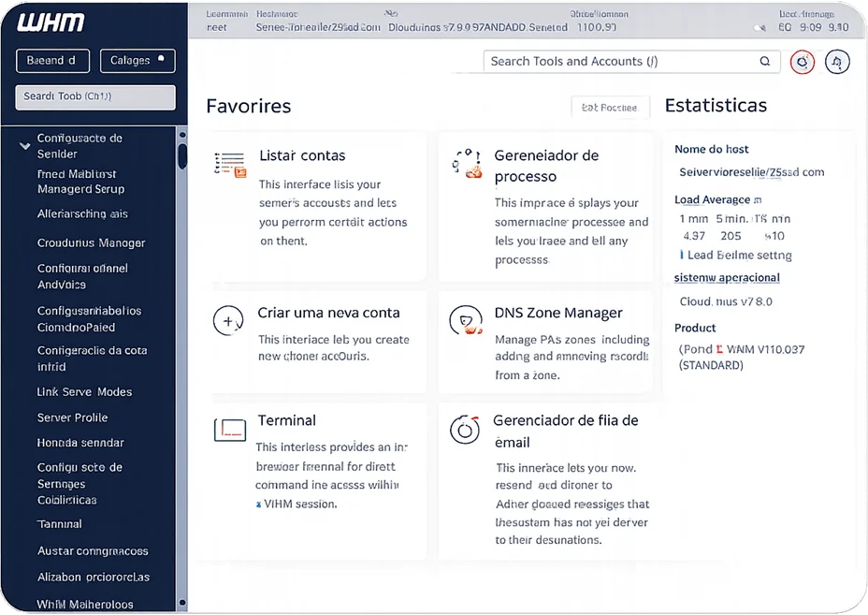Open Server Profile in sidebar
Viewport: 868px width, 615px height.
72,417
